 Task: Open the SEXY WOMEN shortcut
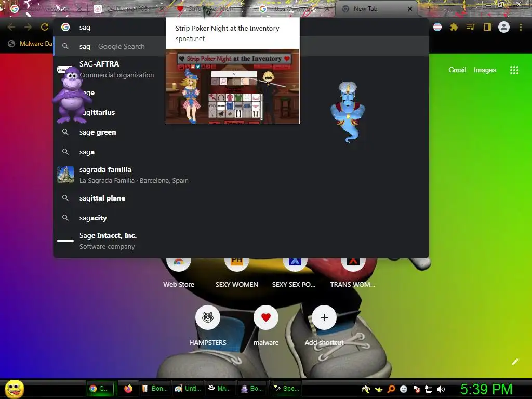(237, 274)
